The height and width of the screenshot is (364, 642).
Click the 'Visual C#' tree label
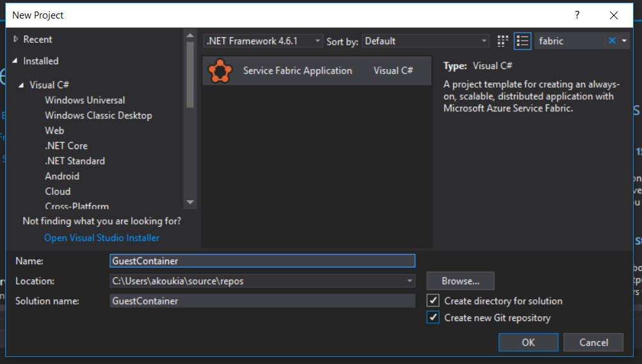(49, 84)
